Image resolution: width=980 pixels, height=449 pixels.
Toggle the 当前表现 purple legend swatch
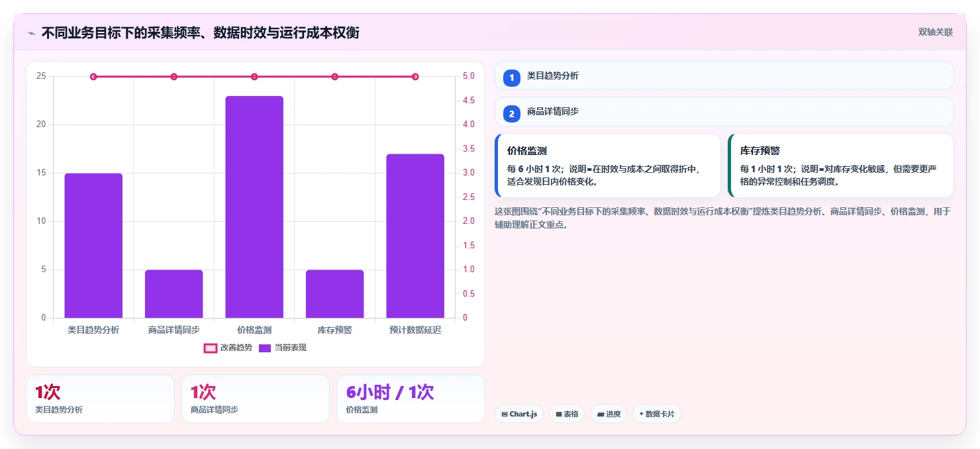pyautogui.click(x=265, y=348)
